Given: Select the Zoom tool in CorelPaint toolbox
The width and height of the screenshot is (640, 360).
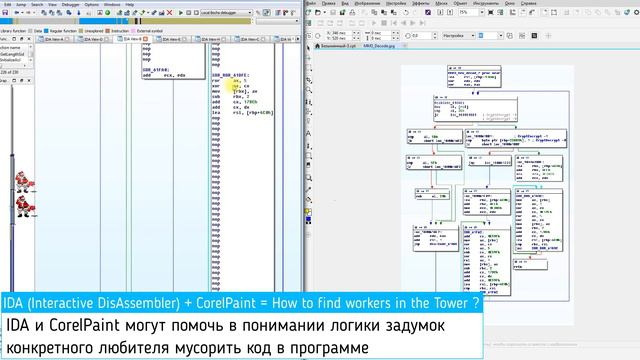Looking at the screenshot, I should pos(309,90).
